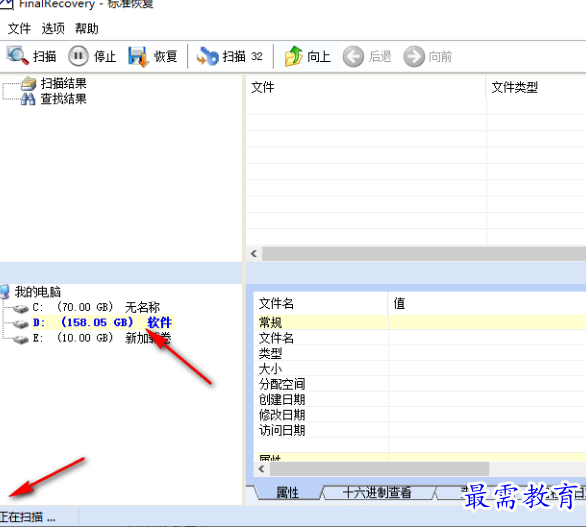Viewport: 586px width, 528px height.
Task: Click the Back (后退) arrow icon
Action: pos(353,57)
